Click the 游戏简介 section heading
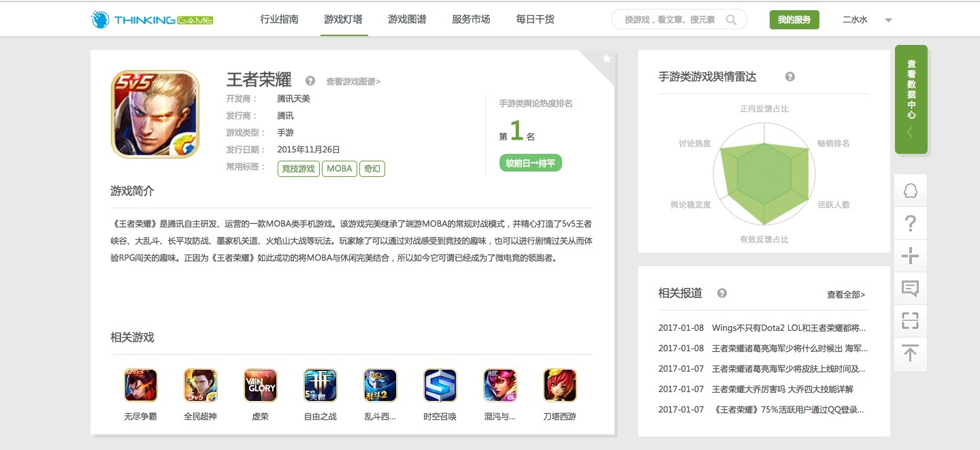The width and height of the screenshot is (980, 450). click(133, 191)
